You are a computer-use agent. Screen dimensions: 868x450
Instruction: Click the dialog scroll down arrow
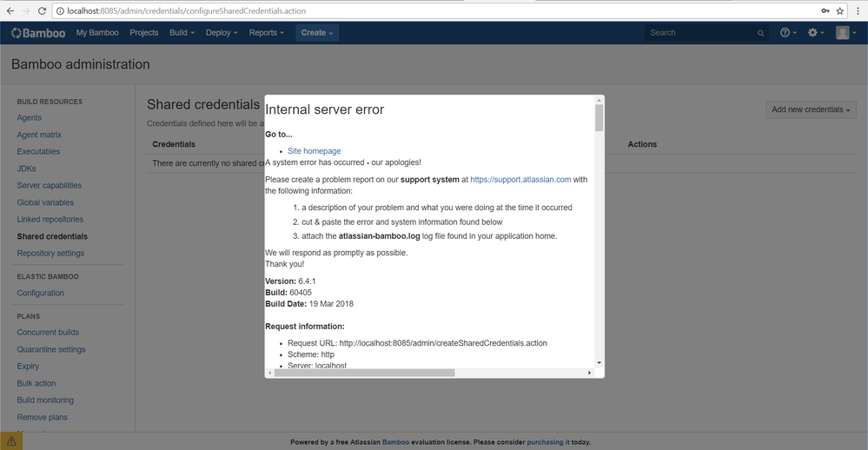point(599,363)
